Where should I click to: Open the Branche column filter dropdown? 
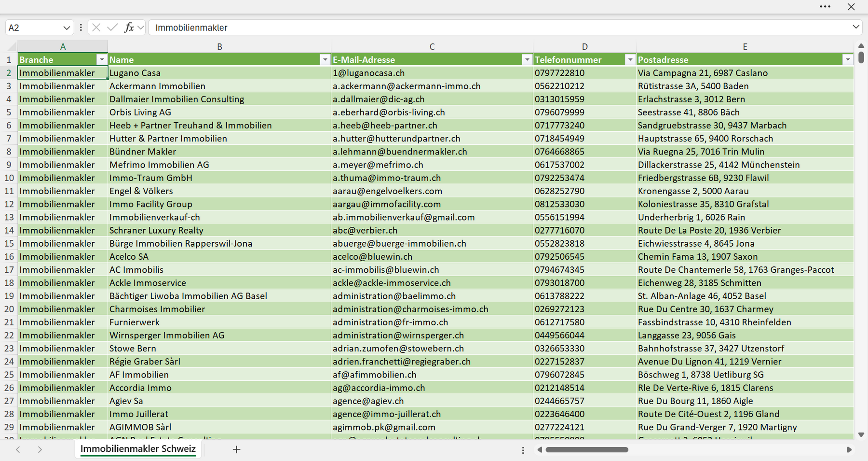(x=101, y=59)
